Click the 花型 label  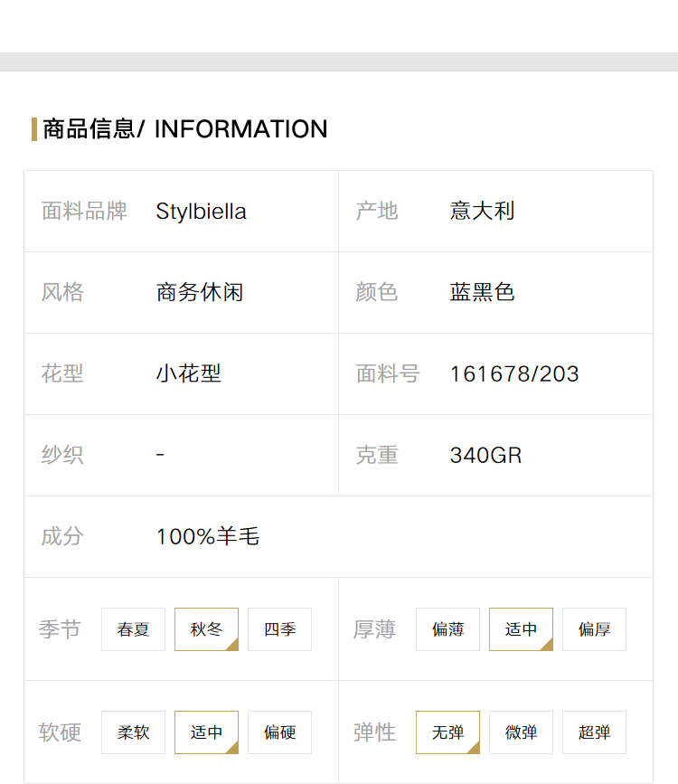[x=62, y=373]
